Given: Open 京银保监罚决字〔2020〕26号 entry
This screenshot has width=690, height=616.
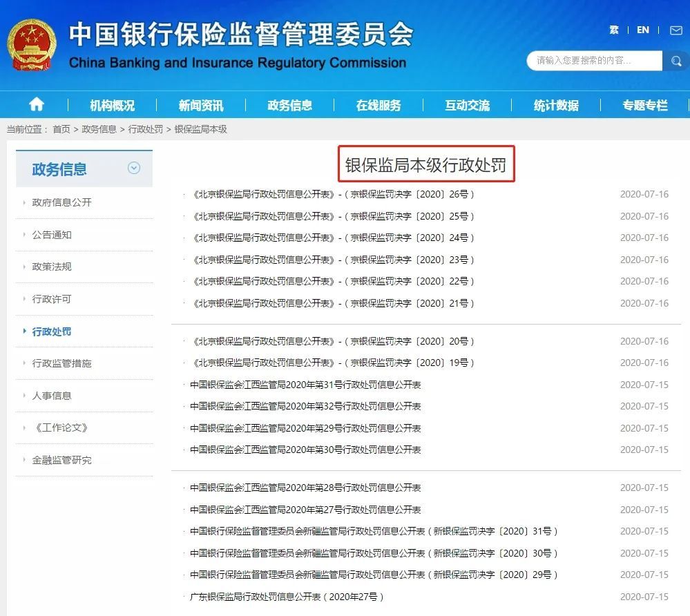Looking at the screenshot, I should click(x=333, y=194).
